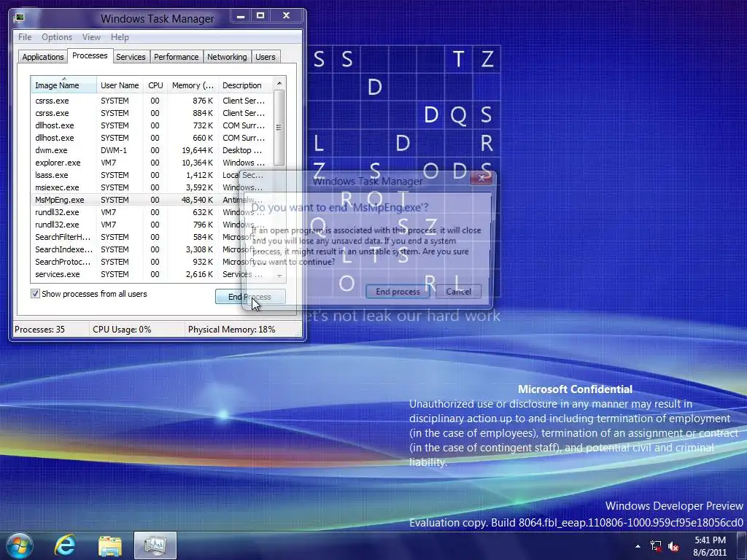
Task: Sort by User Name column header
Action: click(120, 85)
